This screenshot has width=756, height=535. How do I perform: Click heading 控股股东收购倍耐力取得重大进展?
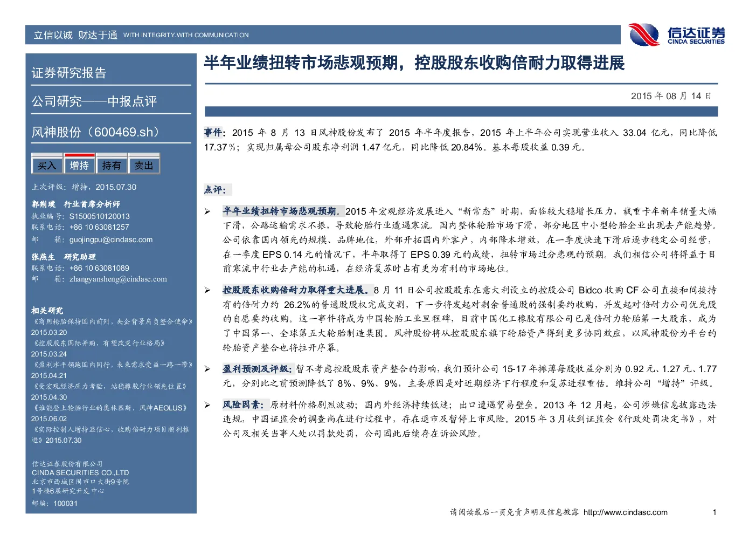coord(296,290)
